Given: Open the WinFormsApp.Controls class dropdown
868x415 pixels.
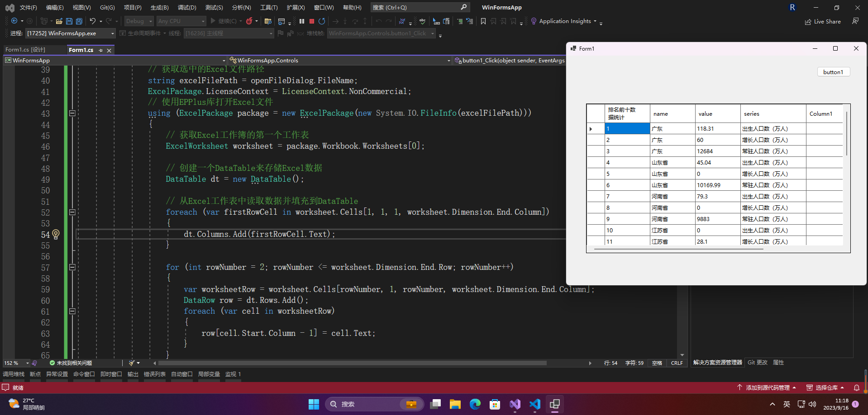Looking at the screenshot, I should point(340,60).
